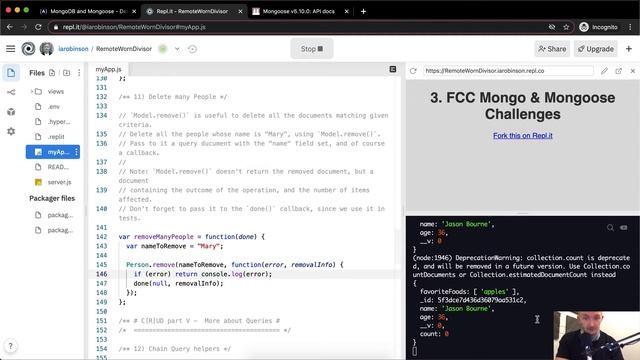Reload the browser page

coord(38,27)
